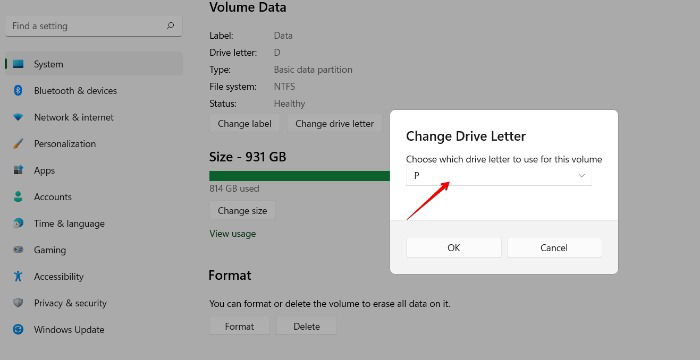The image size is (700, 360).
Task: Click the View usage link
Action: point(233,234)
